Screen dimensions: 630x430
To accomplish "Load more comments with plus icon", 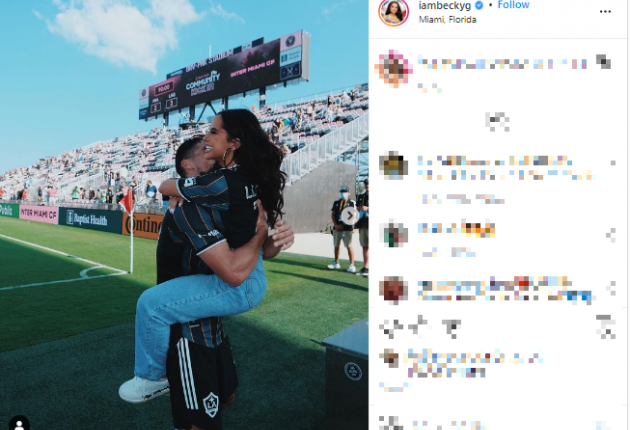I will coord(497,122).
